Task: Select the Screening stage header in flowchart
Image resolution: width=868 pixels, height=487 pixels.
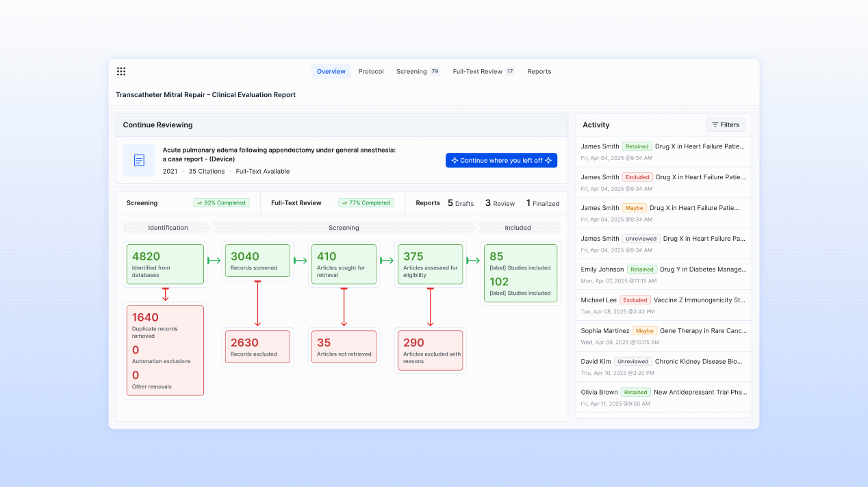Action: (x=344, y=228)
